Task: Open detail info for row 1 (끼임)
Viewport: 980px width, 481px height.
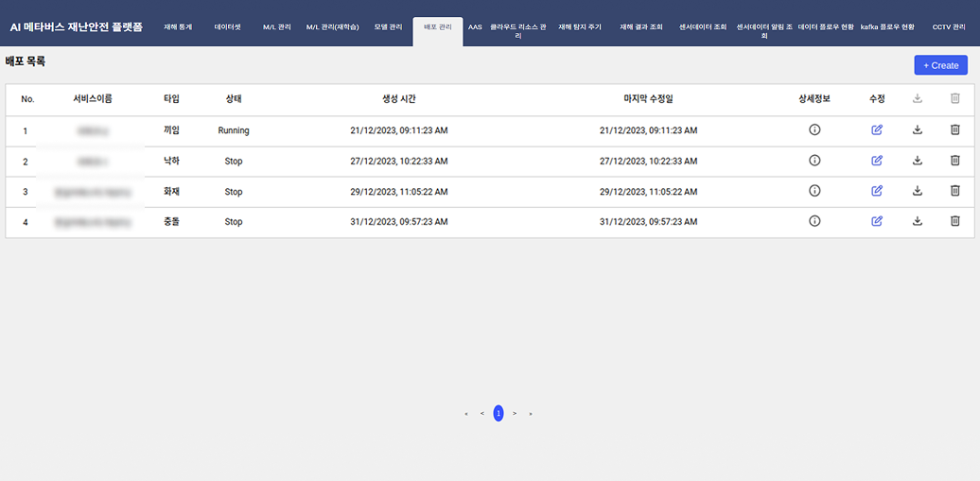Action: click(814, 129)
